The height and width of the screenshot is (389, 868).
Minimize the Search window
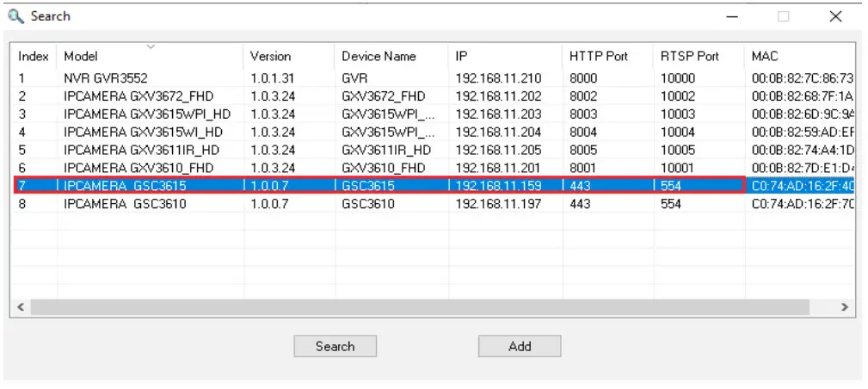[732, 16]
